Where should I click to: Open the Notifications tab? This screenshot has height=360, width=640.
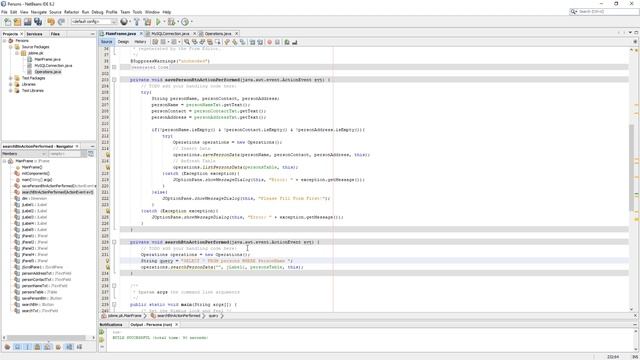(x=111, y=324)
